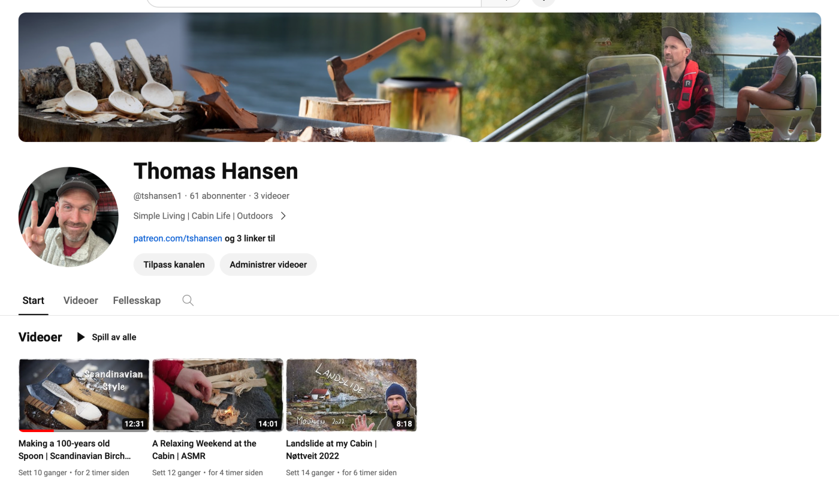
Task: Go to the Fellesskap tab
Action: [137, 300]
